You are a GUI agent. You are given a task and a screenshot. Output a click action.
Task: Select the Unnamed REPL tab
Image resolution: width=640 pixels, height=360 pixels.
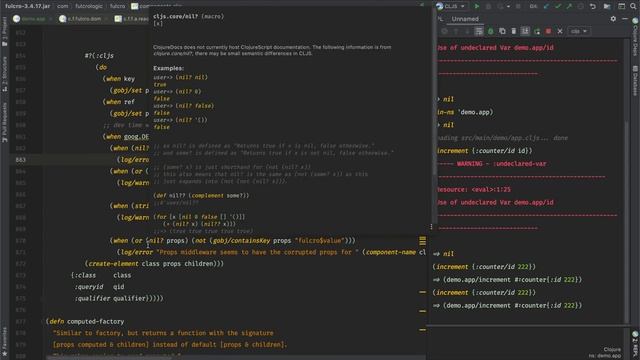click(x=465, y=19)
